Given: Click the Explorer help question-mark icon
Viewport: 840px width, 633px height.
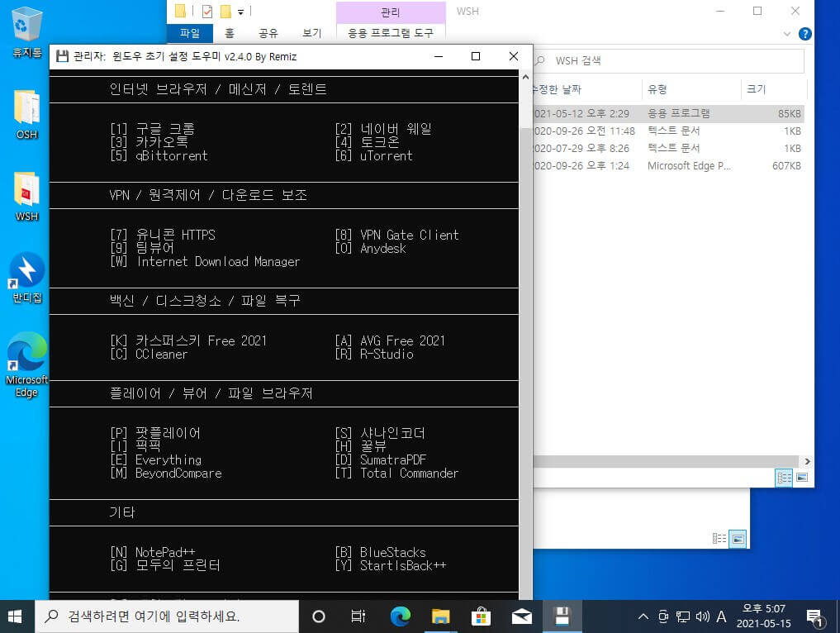Looking at the screenshot, I should (804, 34).
